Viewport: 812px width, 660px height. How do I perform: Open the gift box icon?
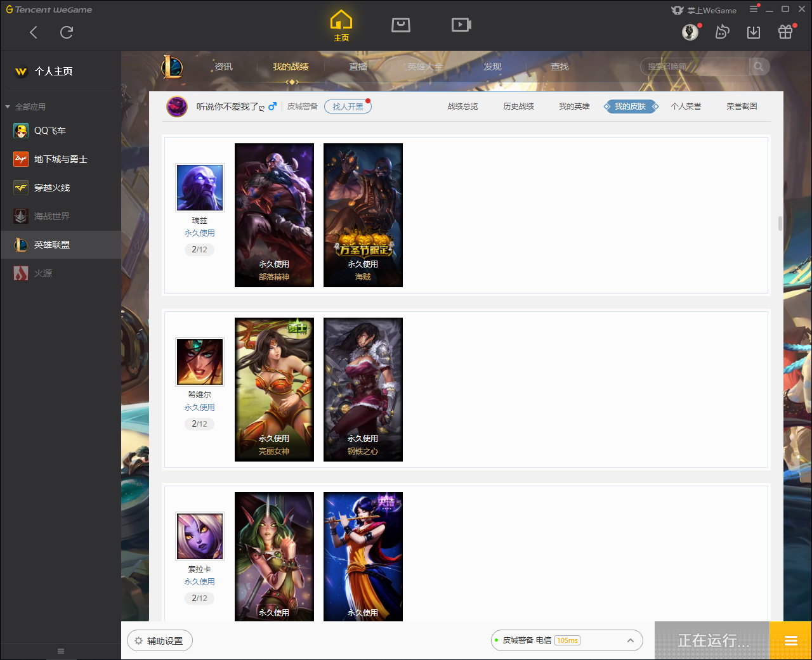pyautogui.click(x=785, y=32)
